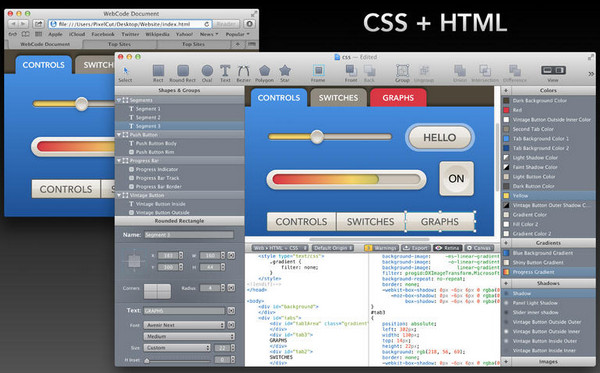600x373 pixels.
Task: Click the Group toolbar icon
Action: point(402,70)
